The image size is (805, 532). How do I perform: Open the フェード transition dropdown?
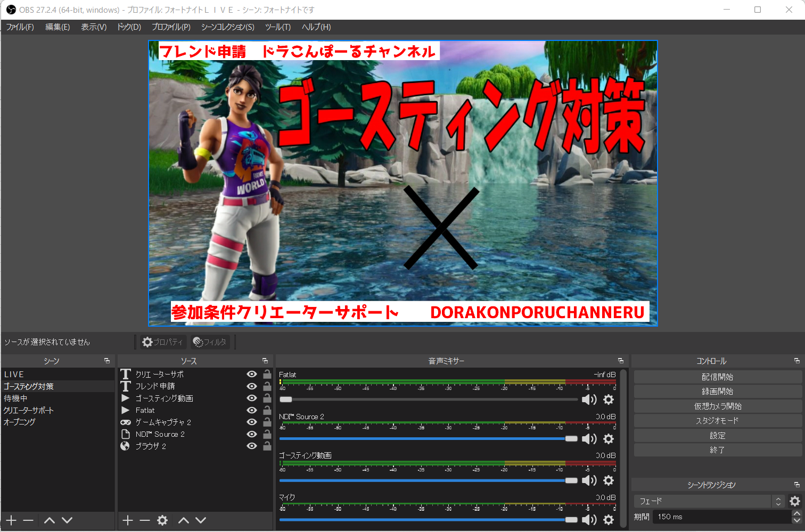coord(709,501)
